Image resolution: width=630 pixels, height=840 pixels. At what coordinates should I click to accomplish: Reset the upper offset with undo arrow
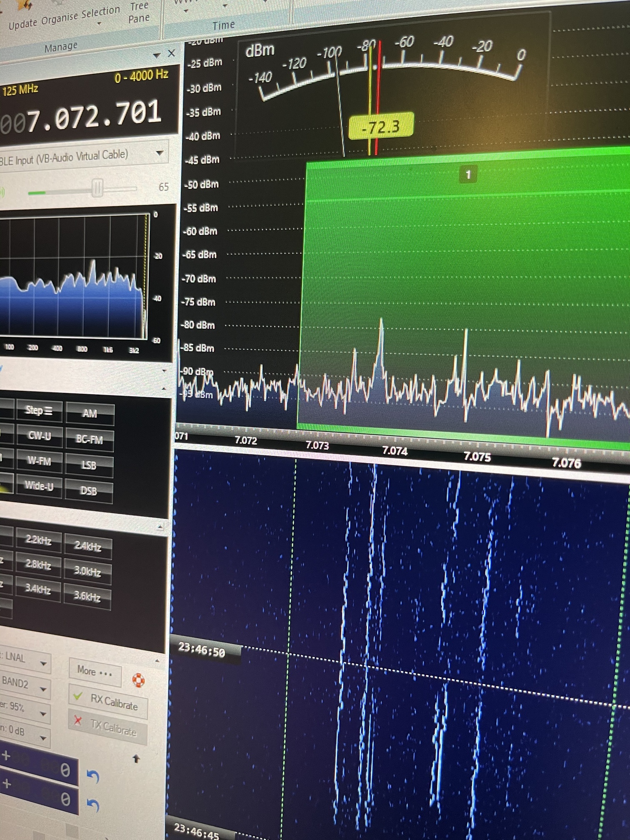click(93, 776)
